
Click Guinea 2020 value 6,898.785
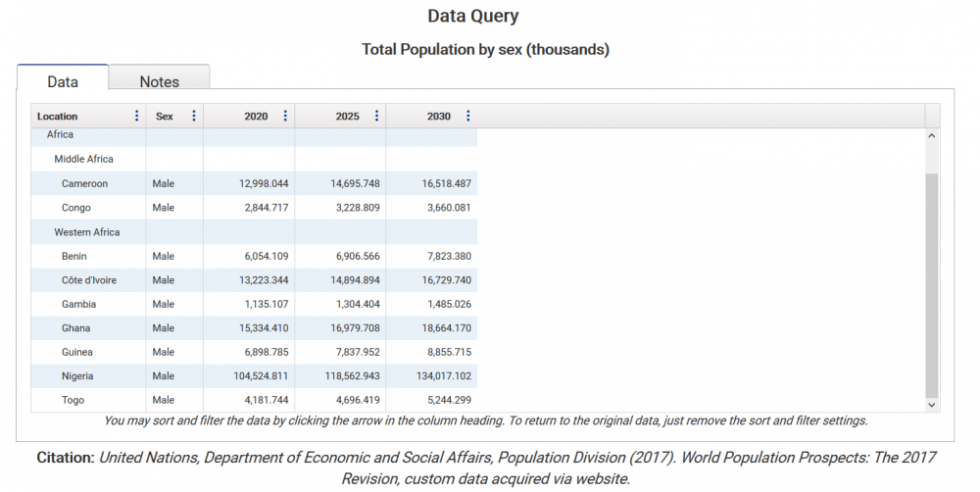coord(267,352)
